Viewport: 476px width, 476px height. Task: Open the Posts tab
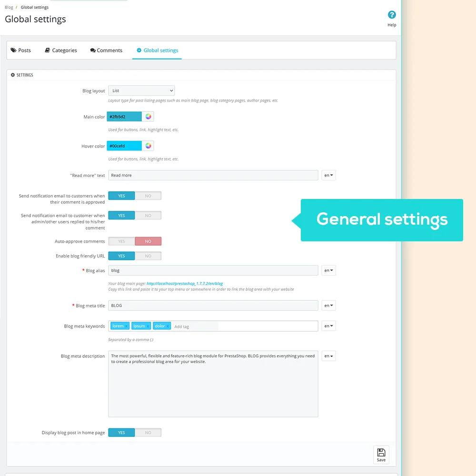coord(21,50)
